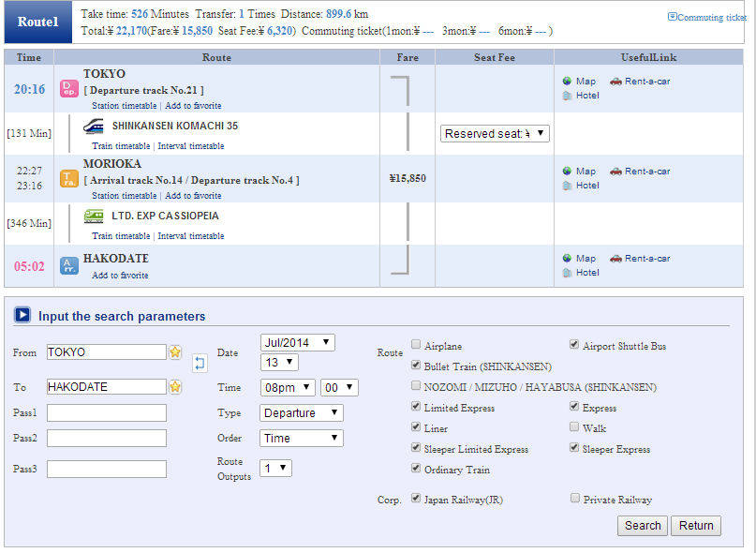Uncheck the Japan Railway(JR) checkbox
756x553 pixels.
click(x=416, y=498)
